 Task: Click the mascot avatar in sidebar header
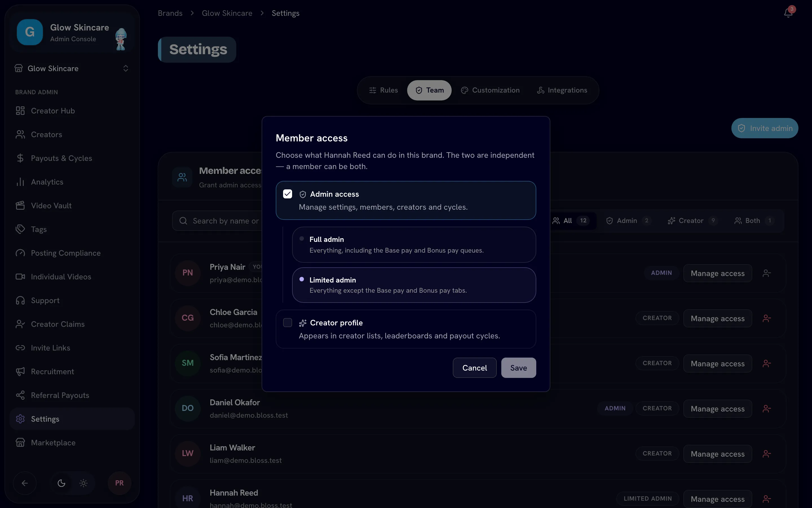coord(121,39)
